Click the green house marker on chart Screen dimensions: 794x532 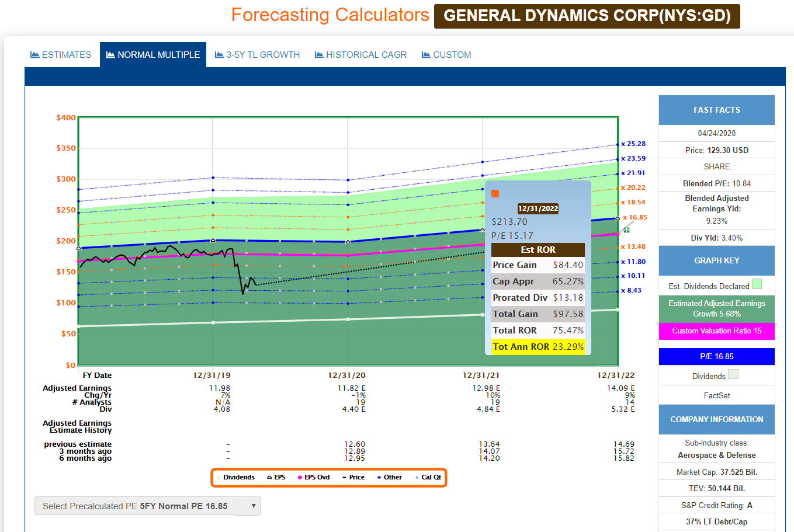(626, 230)
